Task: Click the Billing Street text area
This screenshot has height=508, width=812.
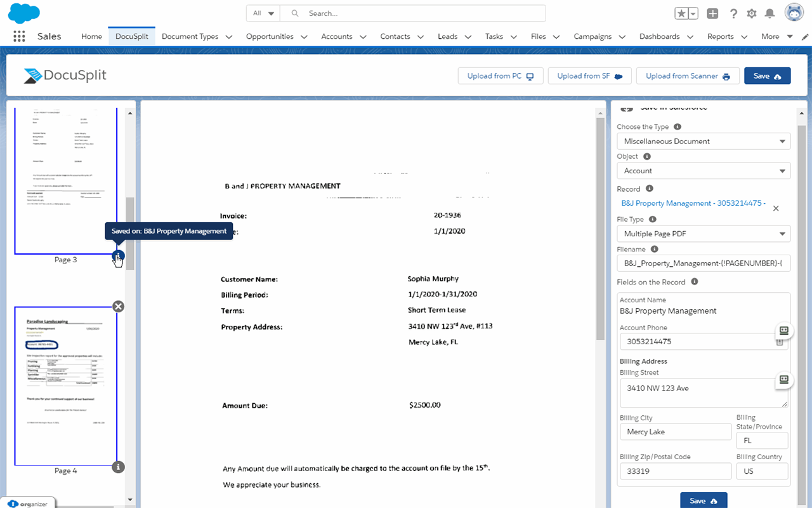Action: 704,394
